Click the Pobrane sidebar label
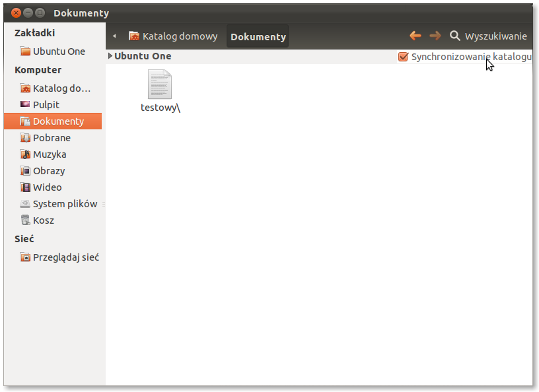 pyautogui.click(x=52, y=138)
